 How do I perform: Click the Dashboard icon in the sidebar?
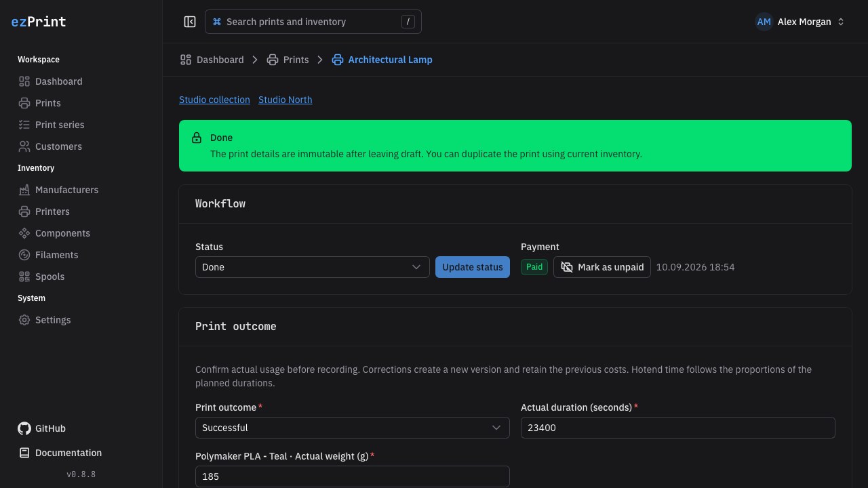tap(24, 81)
